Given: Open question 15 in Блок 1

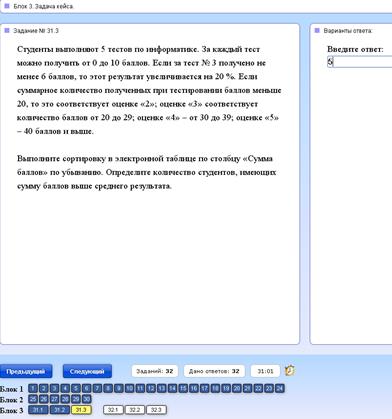Looking at the screenshot, I should point(183,388).
